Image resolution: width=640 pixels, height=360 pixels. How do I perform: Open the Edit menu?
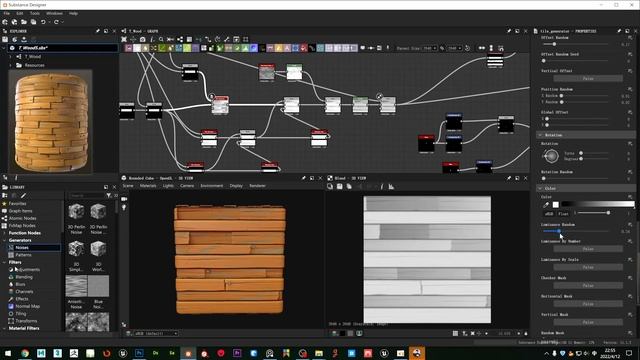(20, 13)
